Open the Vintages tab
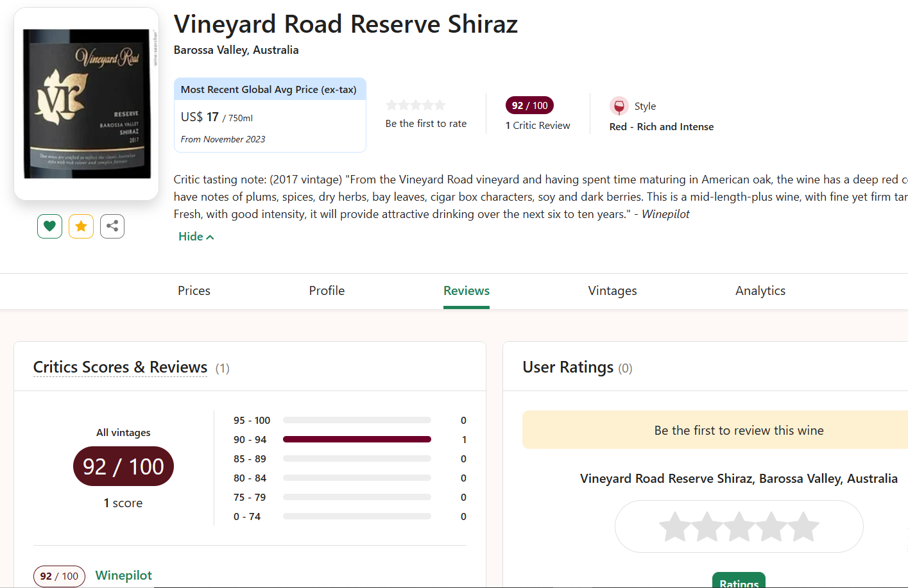908x588 pixels. 612,290
